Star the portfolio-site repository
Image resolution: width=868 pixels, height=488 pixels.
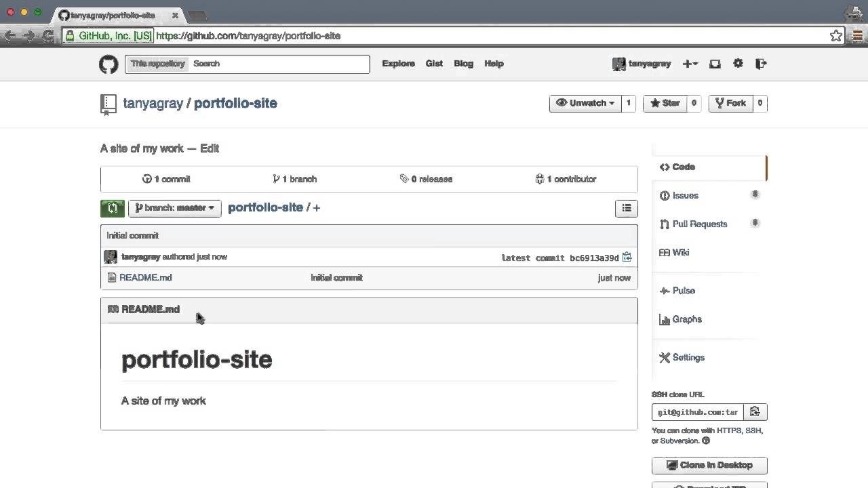pos(665,103)
